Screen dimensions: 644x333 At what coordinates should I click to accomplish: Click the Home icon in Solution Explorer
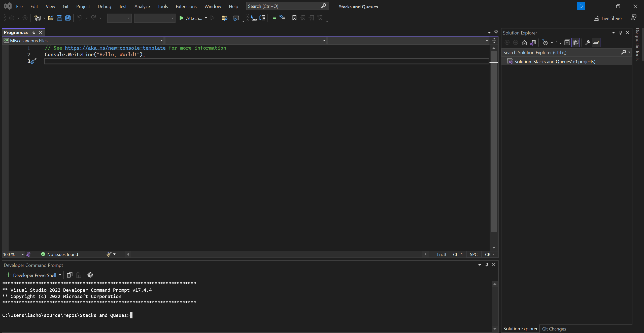point(524,43)
